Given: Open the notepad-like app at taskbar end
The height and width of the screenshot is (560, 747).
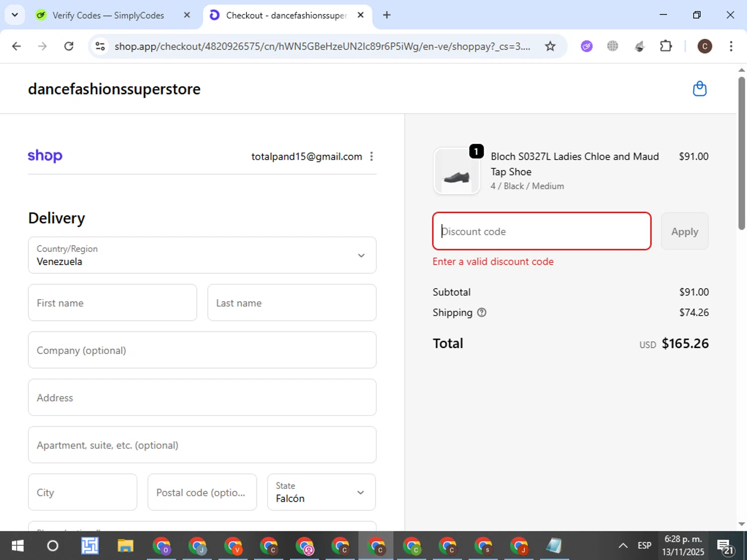Looking at the screenshot, I should point(554,546).
